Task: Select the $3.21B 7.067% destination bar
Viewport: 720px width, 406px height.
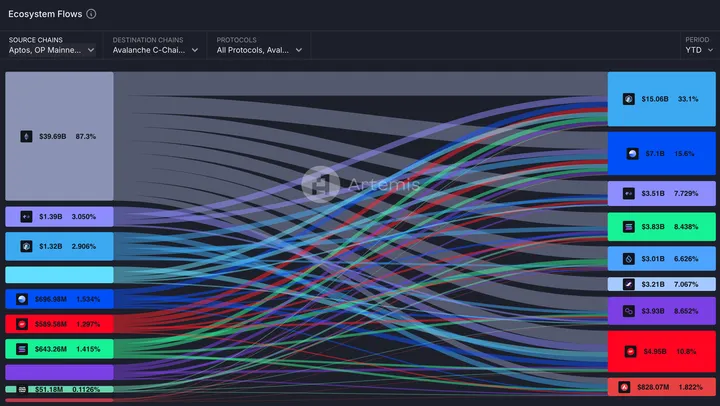Action: click(661, 285)
